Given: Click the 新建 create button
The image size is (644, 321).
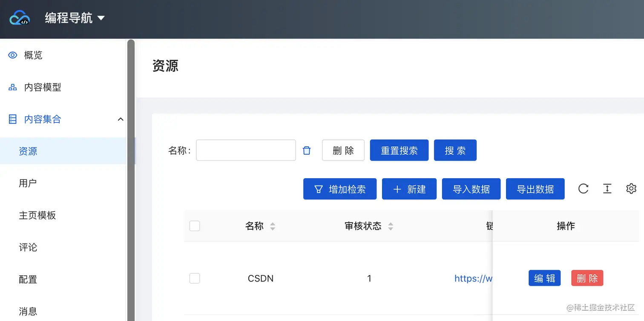Looking at the screenshot, I should [409, 189].
